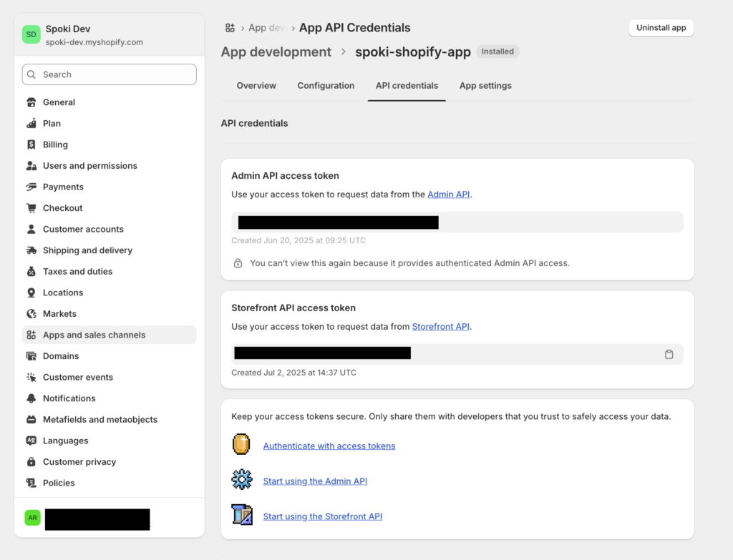
Task: Click the Markets globe icon
Action: coord(31,314)
